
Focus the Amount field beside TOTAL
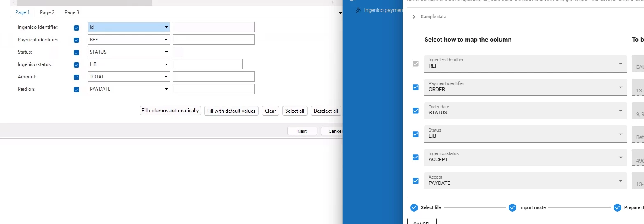pos(214,77)
